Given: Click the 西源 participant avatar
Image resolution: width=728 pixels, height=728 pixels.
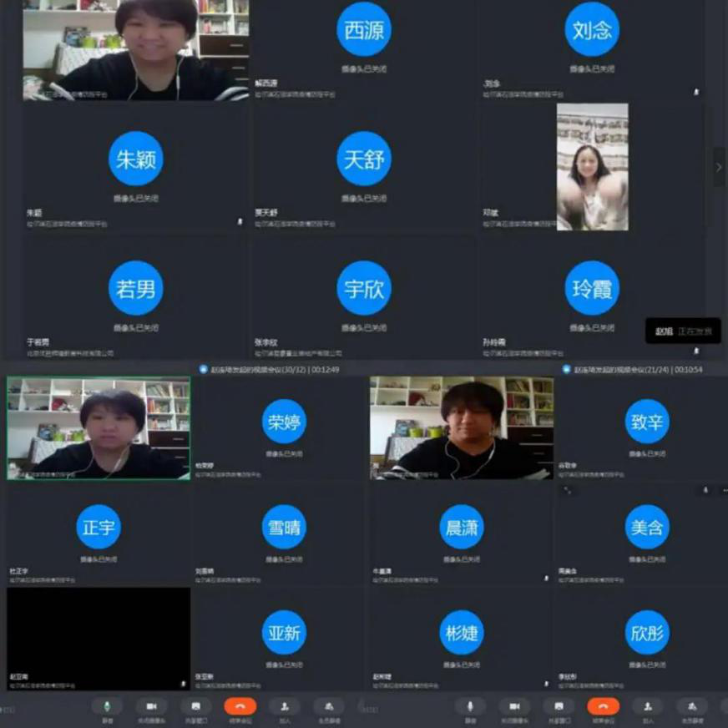Looking at the screenshot, I should click(x=363, y=29).
